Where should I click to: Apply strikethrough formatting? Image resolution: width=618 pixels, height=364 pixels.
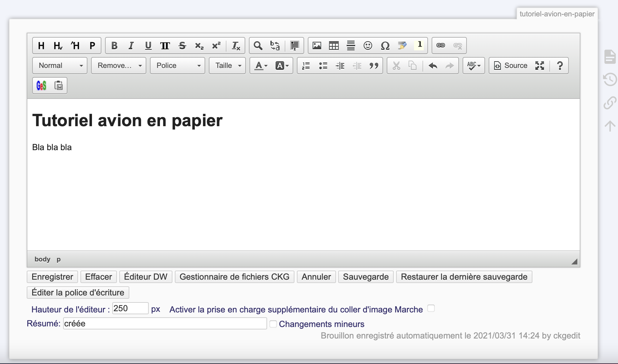click(182, 45)
